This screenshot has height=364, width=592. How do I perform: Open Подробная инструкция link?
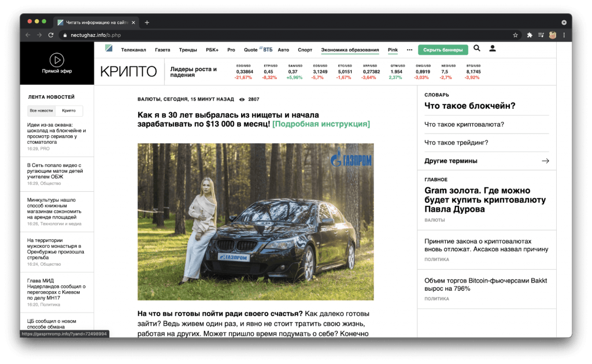click(x=321, y=124)
